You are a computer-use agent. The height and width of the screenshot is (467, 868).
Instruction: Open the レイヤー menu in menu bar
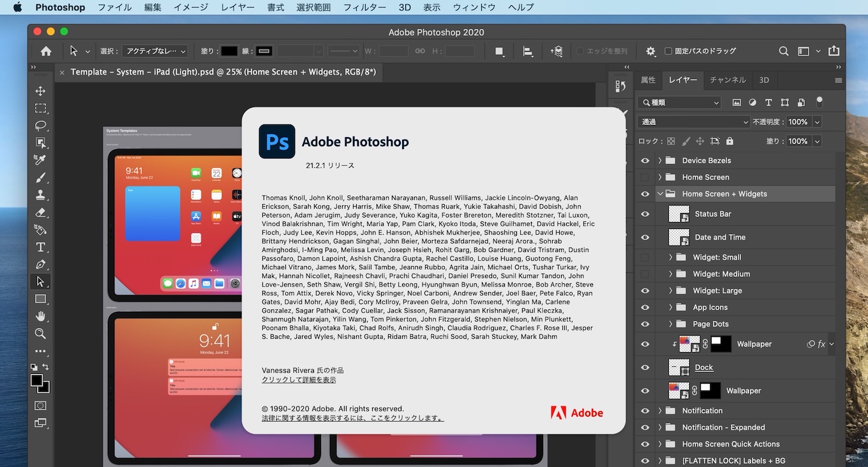pos(238,7)
